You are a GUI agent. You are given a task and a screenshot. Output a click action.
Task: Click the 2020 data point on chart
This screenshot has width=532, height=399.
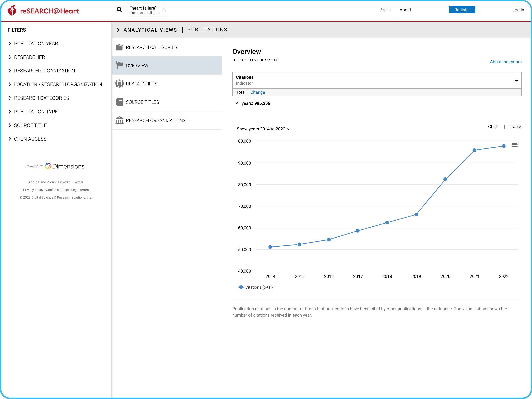click(445, 179)
